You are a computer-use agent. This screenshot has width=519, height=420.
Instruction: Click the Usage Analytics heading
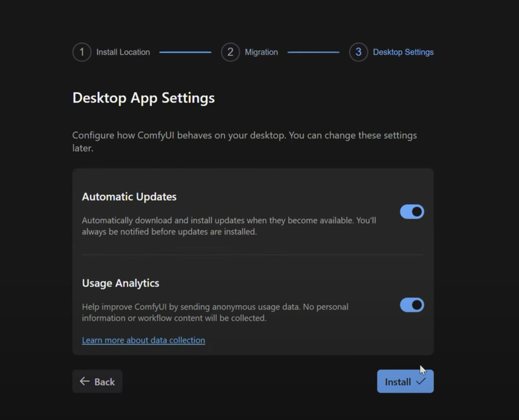(x=120, y=283)
